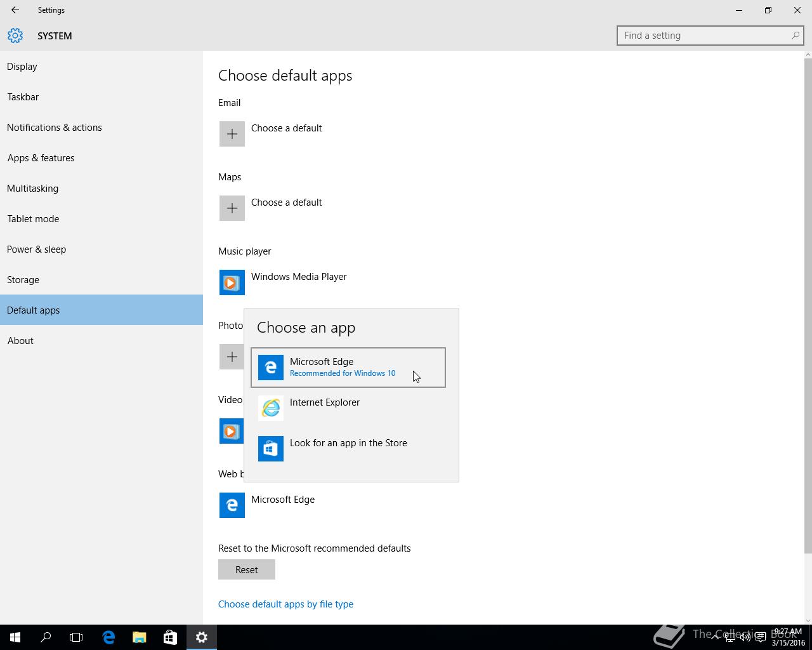Click the Store bag icon in the popup

click(x=271, y=449)
